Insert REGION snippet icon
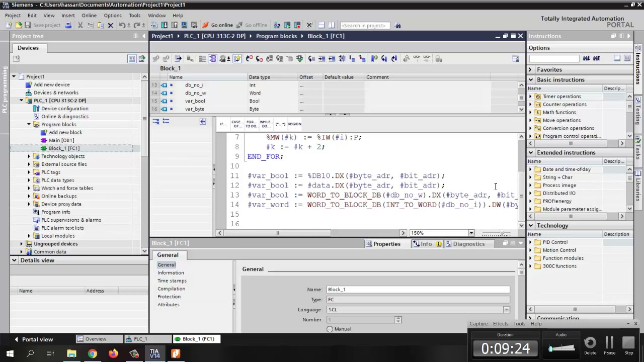 [295, 124]
